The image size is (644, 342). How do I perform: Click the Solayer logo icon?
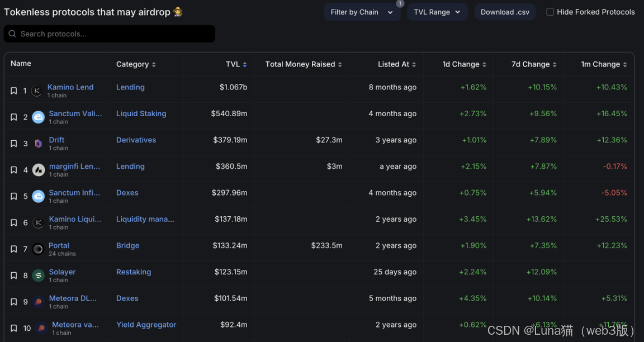point(38,275)
